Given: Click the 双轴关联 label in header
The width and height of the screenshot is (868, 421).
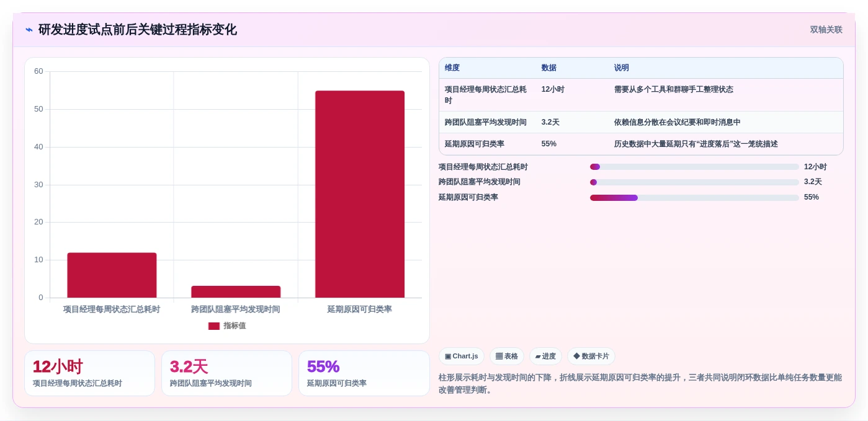Looking at the screenshot, I should point(826,30).
